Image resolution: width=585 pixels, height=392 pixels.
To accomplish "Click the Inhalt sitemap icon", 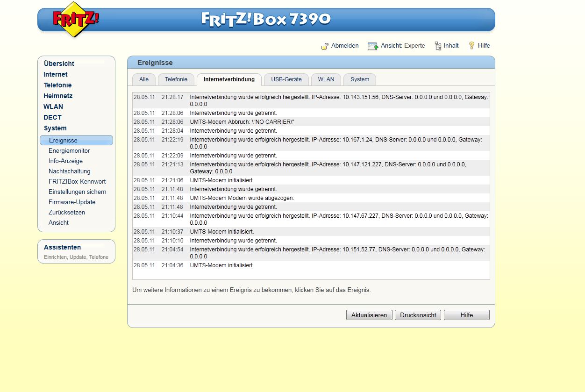I will click(438, 46).
